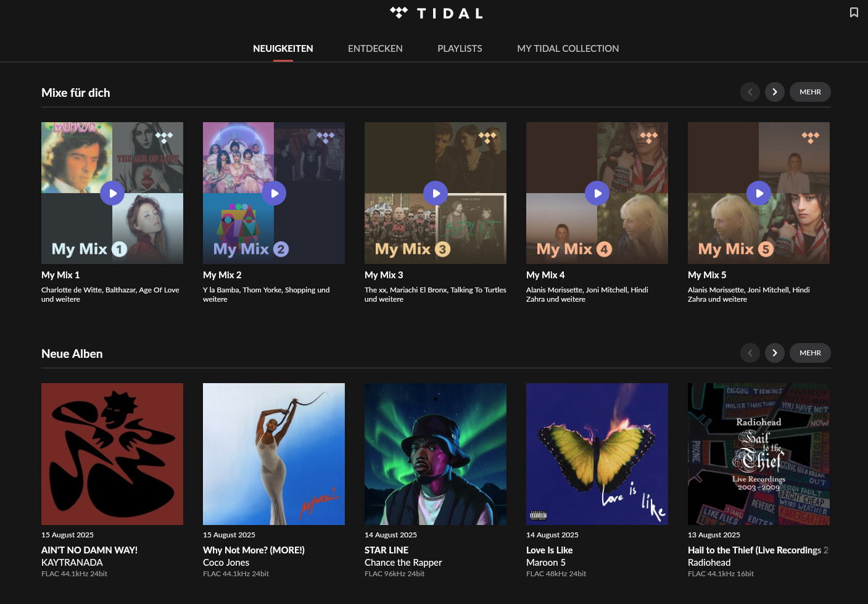Open the album Love Is Like by Maroon 5
The image size is (868, 604).
(x=597, y=454)
